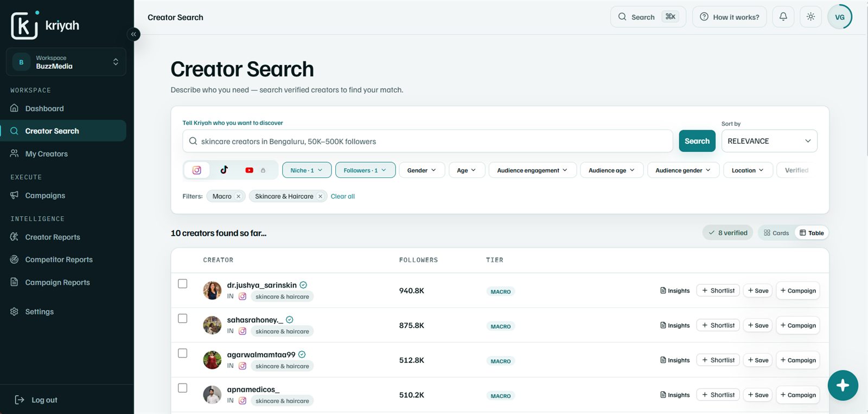Viewport: 868px width, 414px height.
Task: Go to Dashboard in the sidebar
Action: 63,109
